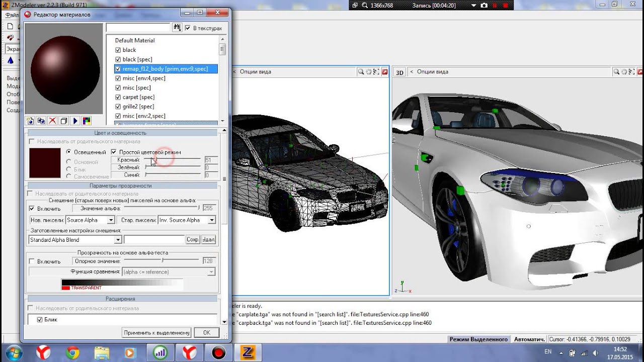Click the '3D' view type button
The image size is (644, 362).
pyautogui.click(x=399, y=72)
